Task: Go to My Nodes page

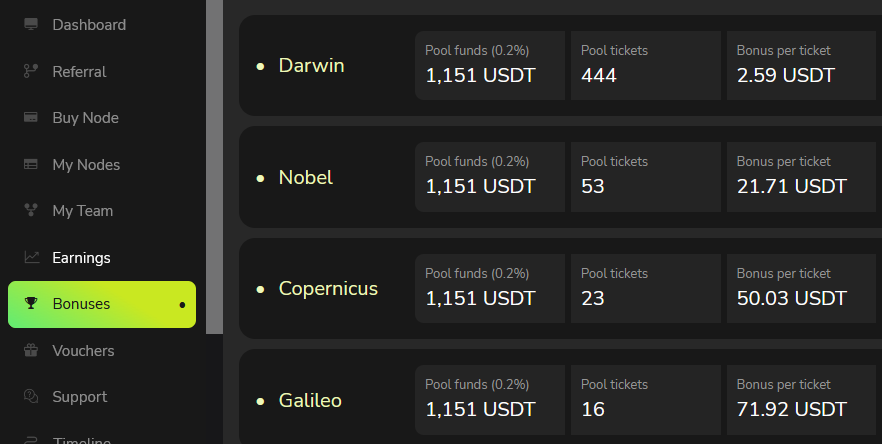Action: click(85, 164)
